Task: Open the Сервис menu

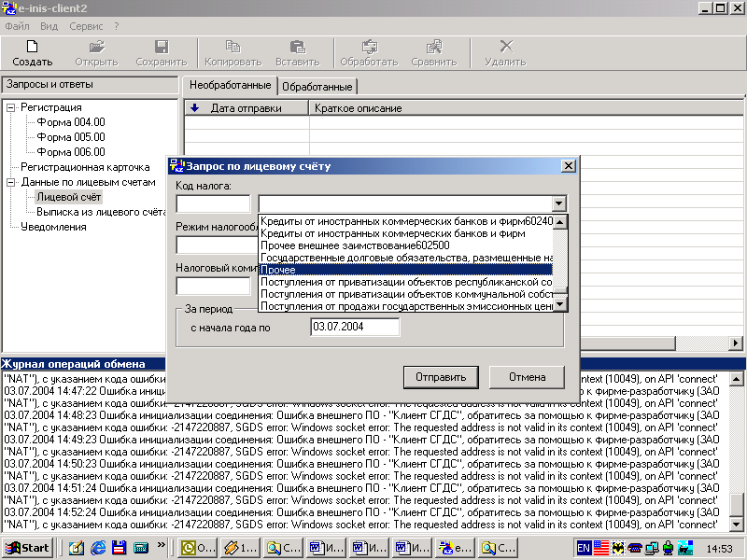Action: pos(86,26)
